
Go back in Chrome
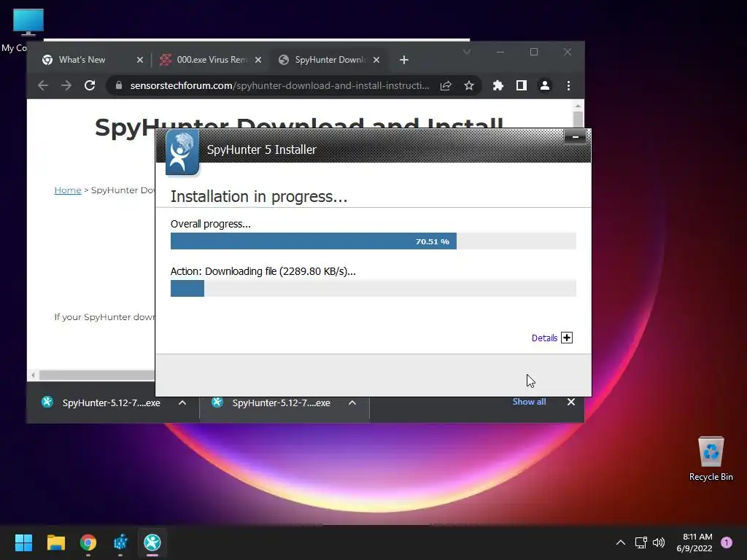pyautogui.click(x=43, y=85)
